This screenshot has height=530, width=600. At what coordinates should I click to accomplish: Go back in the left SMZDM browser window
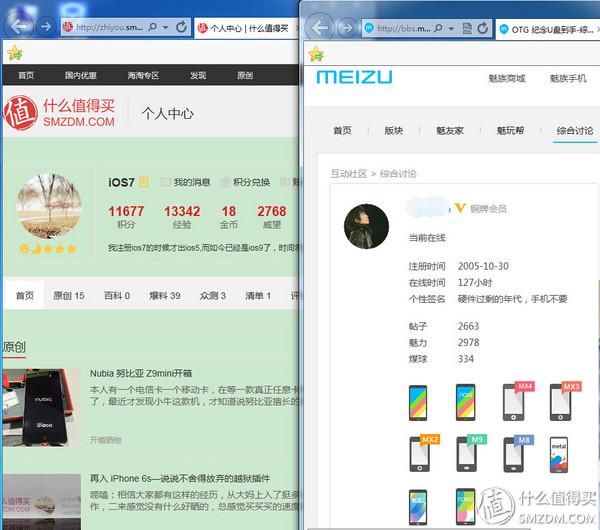[19, 25]
